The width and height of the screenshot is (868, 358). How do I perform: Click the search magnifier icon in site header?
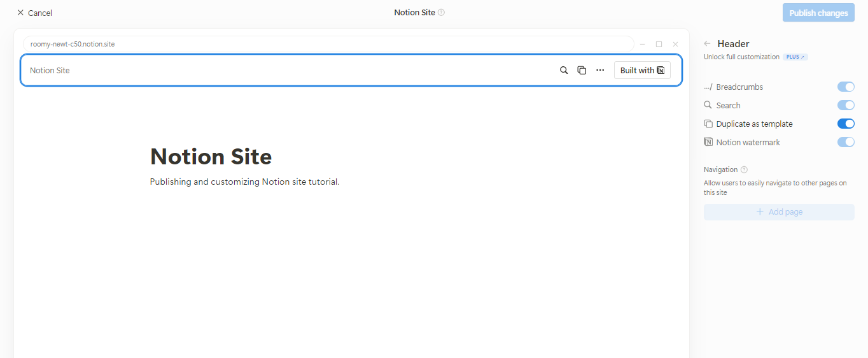point(564,70)
